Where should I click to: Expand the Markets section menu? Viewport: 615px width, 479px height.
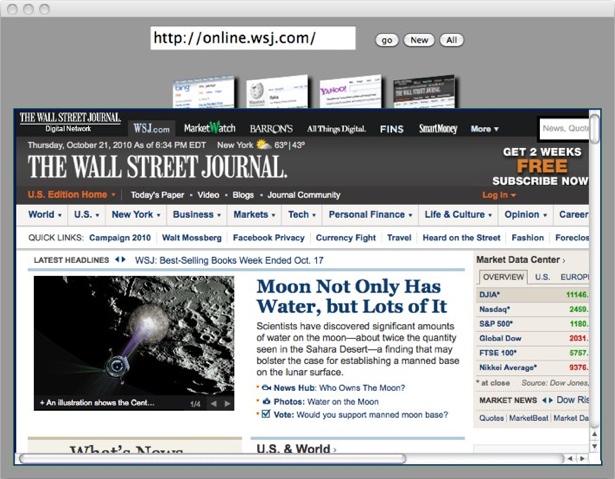pos(254,215)
